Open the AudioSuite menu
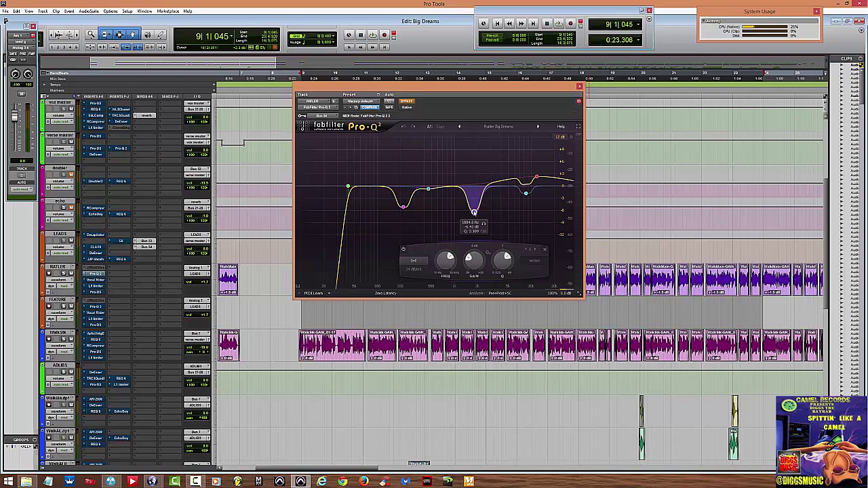Viewport: 868px width, 488px height. click(89, 11)
